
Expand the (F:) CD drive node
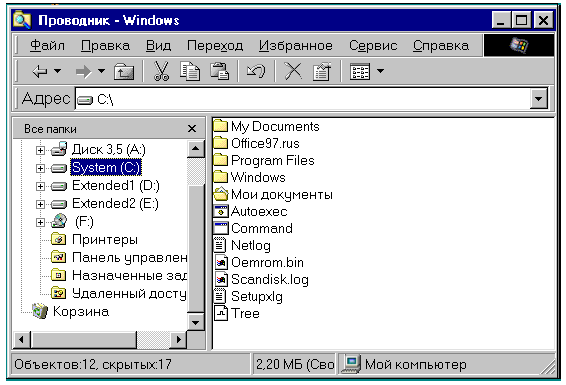pos(40,222)
